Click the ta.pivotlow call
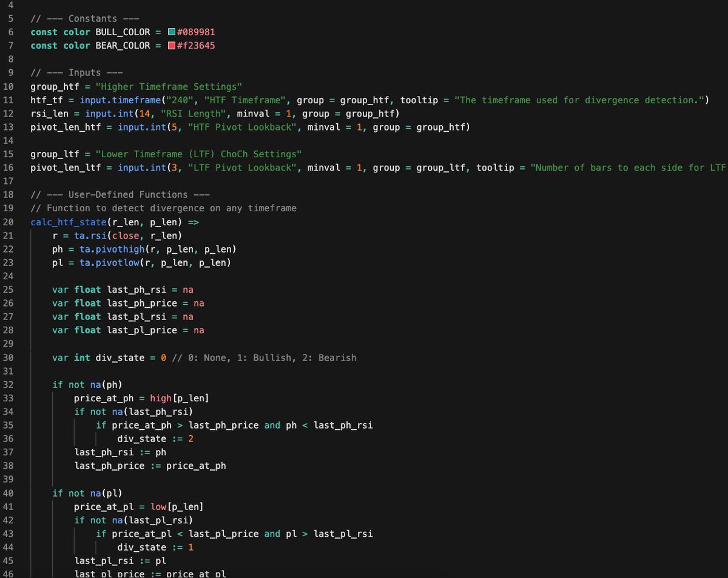The image size is (728, 578). [110, 263]
